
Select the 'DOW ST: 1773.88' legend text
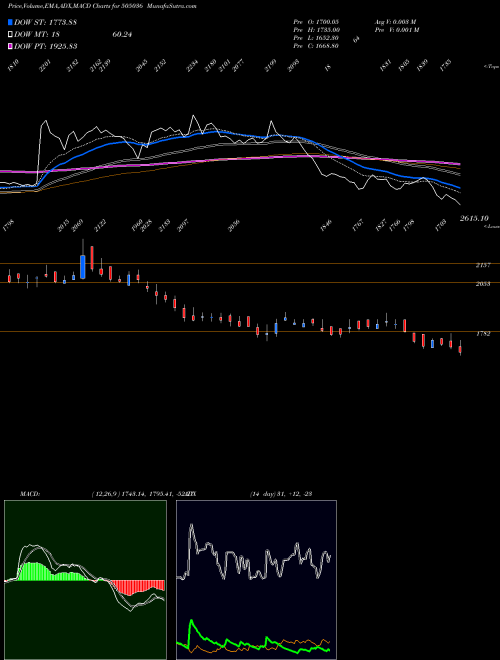pos(45,22)
